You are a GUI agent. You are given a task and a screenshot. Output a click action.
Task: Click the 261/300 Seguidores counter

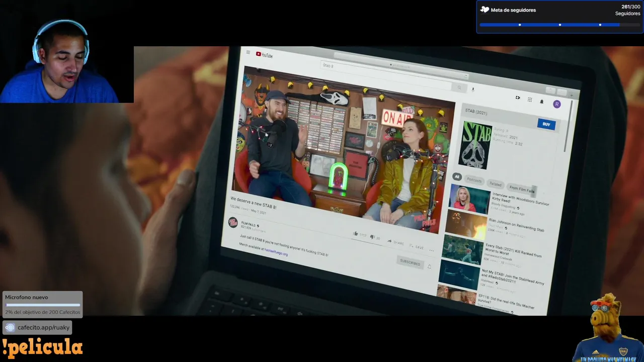pyautogui.click(x=627, y=10)
